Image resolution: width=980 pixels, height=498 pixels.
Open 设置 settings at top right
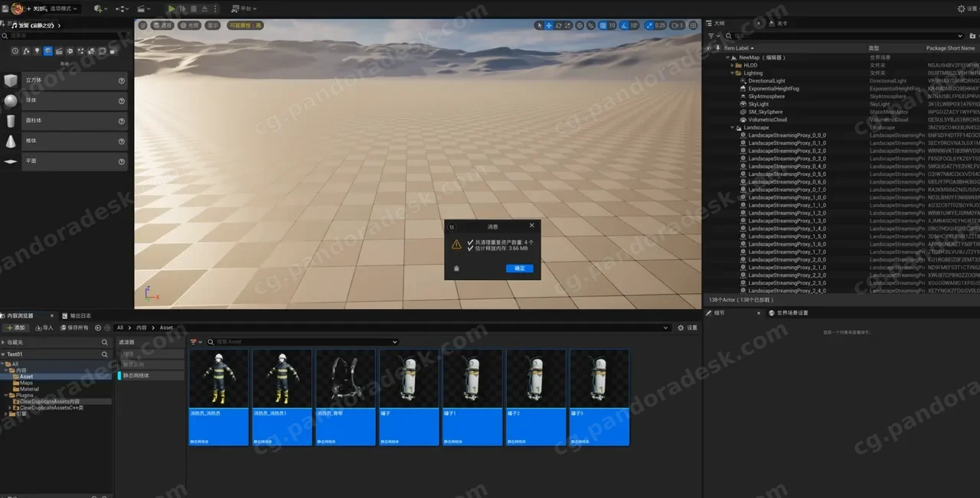point(967,8)
